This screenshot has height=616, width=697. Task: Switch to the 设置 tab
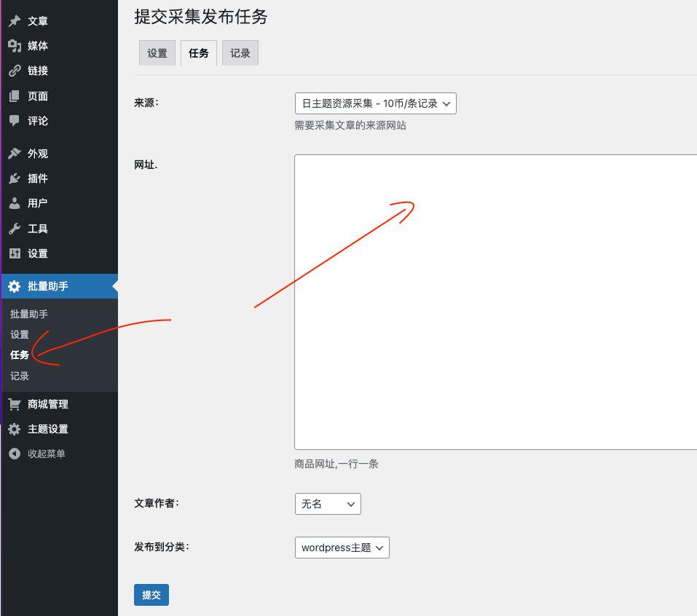157,53
